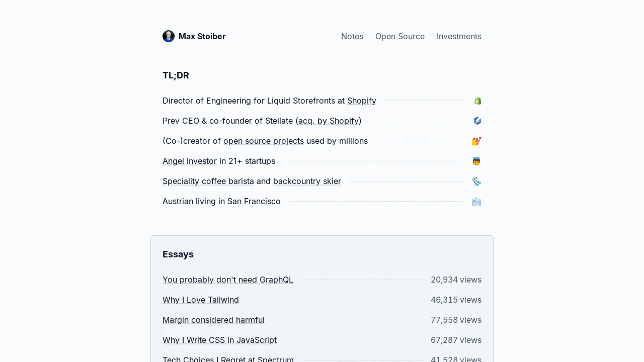
Task: Click the Max Stoiber name link
Action: tap(202, 36)
